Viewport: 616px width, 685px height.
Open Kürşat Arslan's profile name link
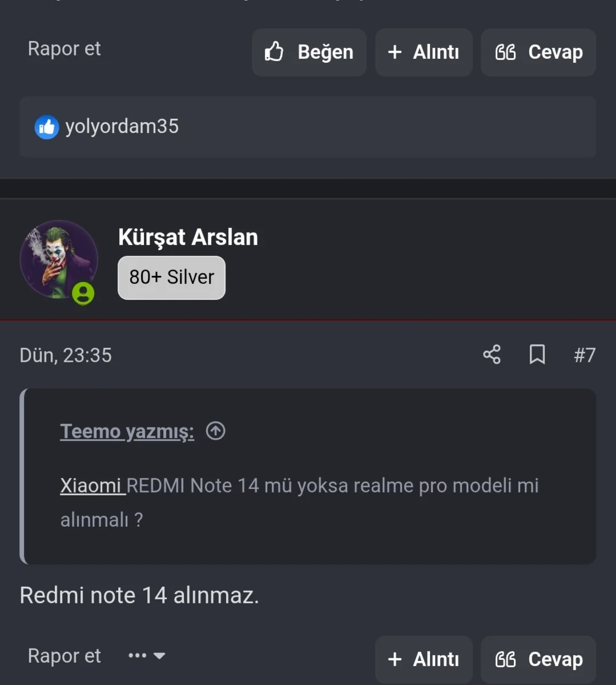click(x=188, y=237)
